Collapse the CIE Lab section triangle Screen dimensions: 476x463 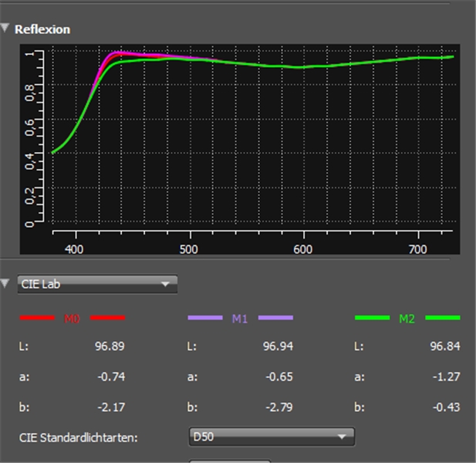(5, 284)
